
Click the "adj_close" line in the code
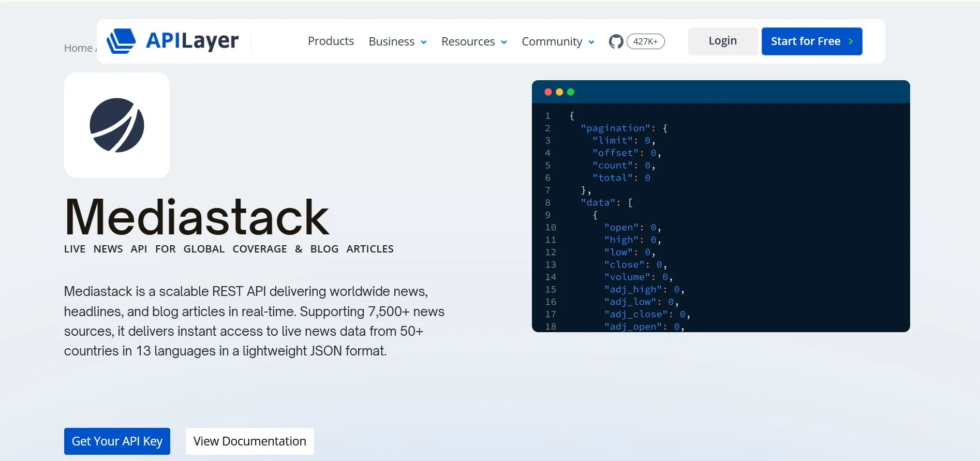[647, 314]
